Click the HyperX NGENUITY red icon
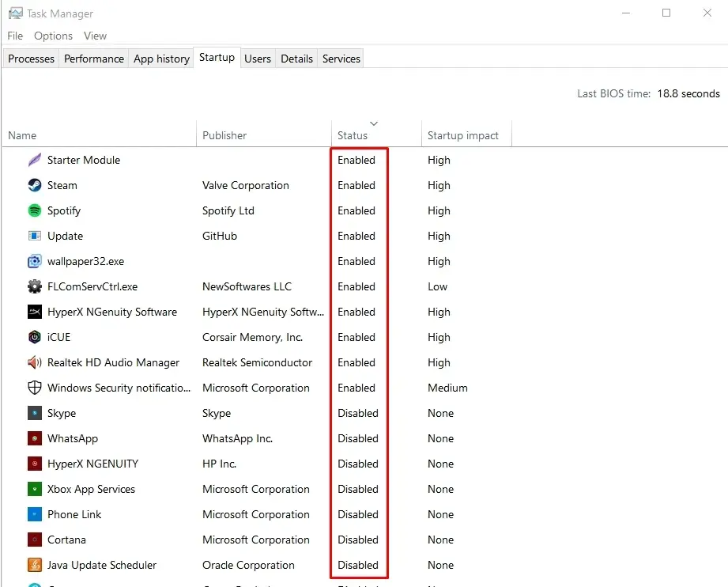The width and height of the screenshot is (728, 587). (34, 464)
